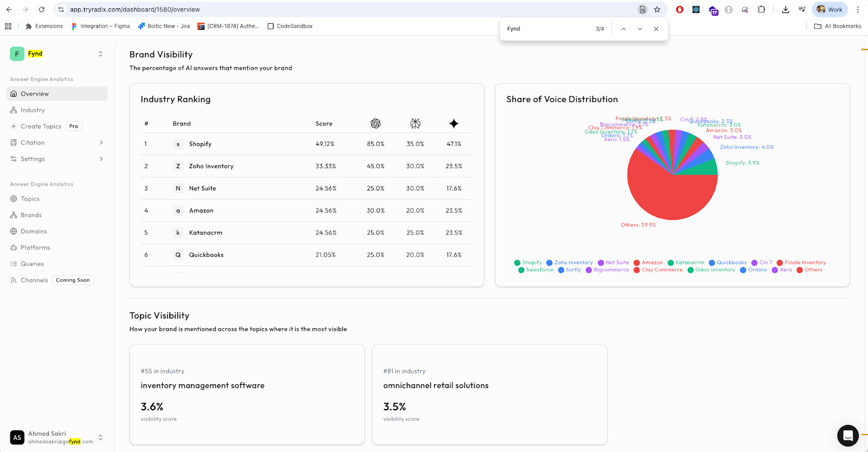868x452 pixels.
Task: Open the chat support bubble icon
Action: 847,435
